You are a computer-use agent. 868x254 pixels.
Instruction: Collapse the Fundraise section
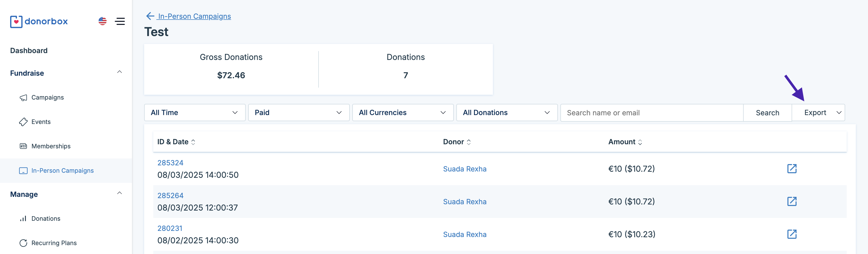tap(119, 72)
